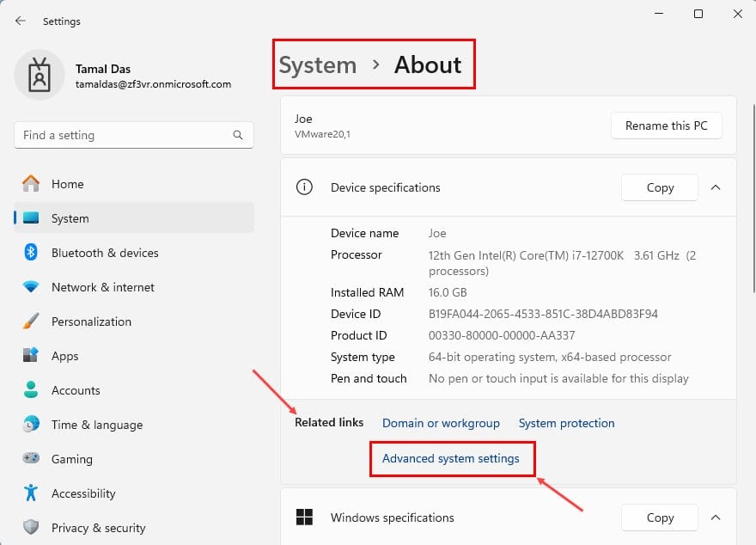Screen dimensions: 756x545
Task: Open System protection link
Action: [x=566, y=423]
